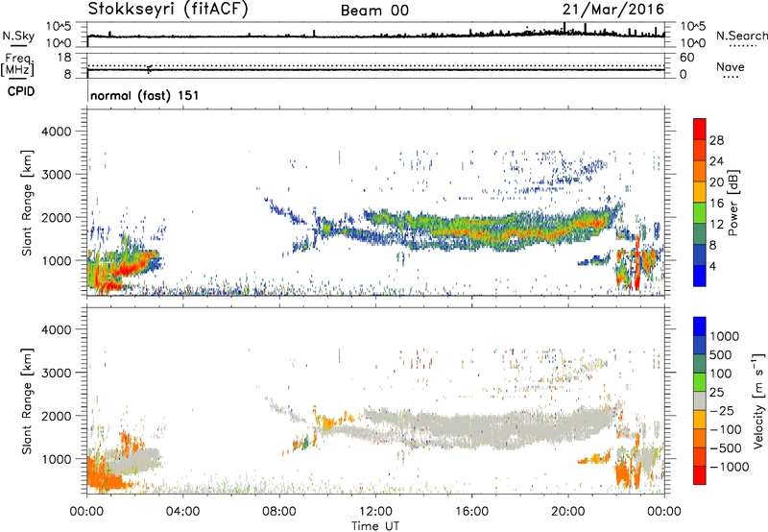The height and width of the screenshot is (532, 768).
Task: Click the noise trace in the top strip
Action: coord(375,35)
